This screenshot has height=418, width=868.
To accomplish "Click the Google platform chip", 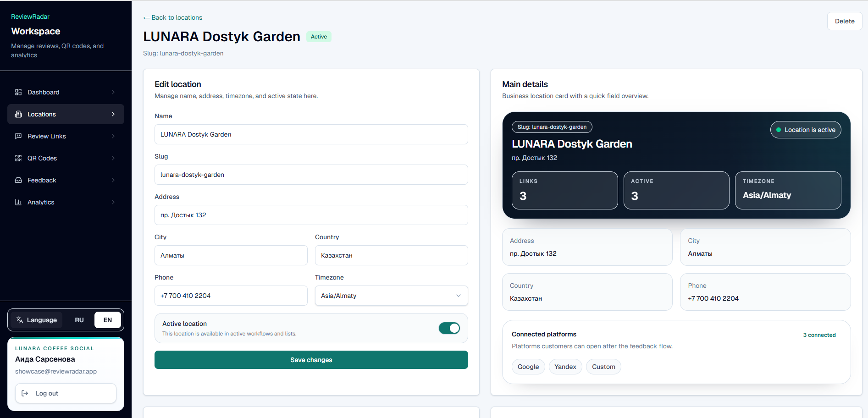I will click(528, 367).
